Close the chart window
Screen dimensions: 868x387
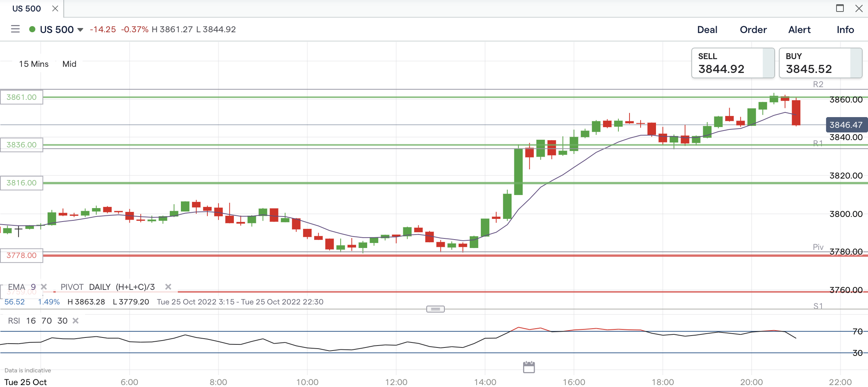click(859, 8)
